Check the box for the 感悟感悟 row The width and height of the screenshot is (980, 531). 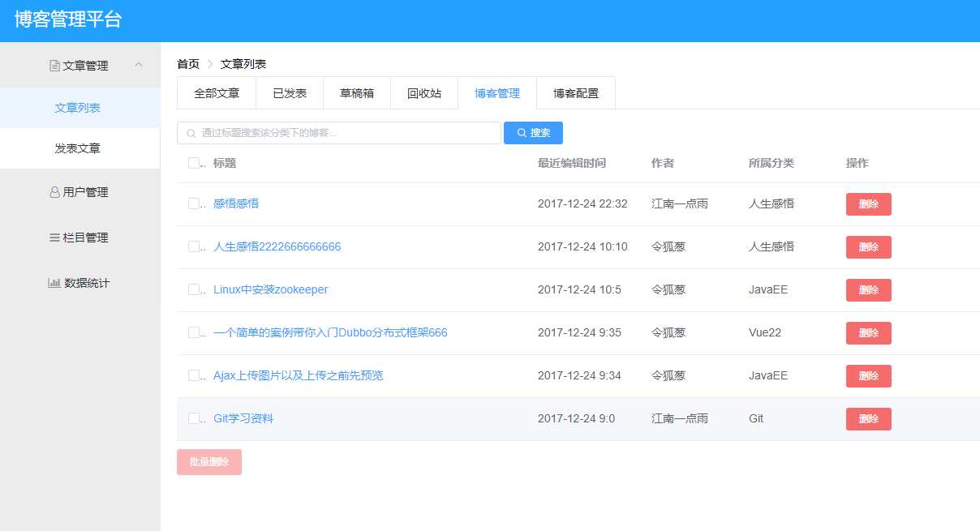[194, 203]
